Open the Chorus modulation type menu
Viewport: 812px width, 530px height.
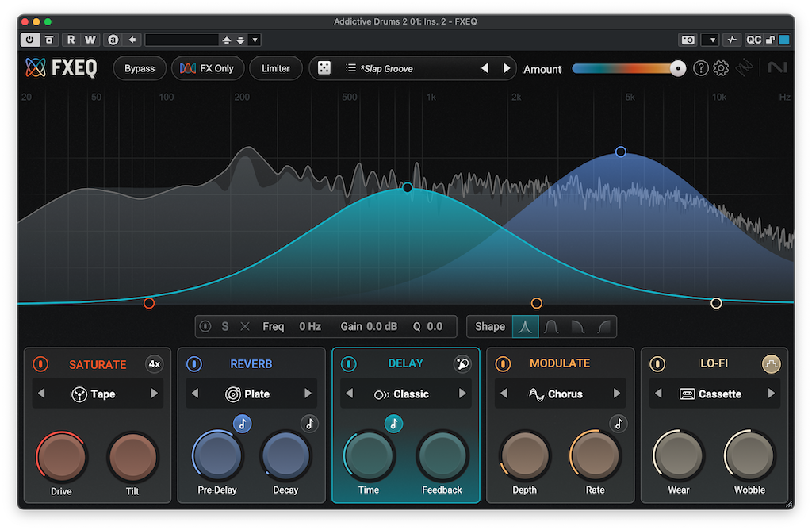(556, 394)
